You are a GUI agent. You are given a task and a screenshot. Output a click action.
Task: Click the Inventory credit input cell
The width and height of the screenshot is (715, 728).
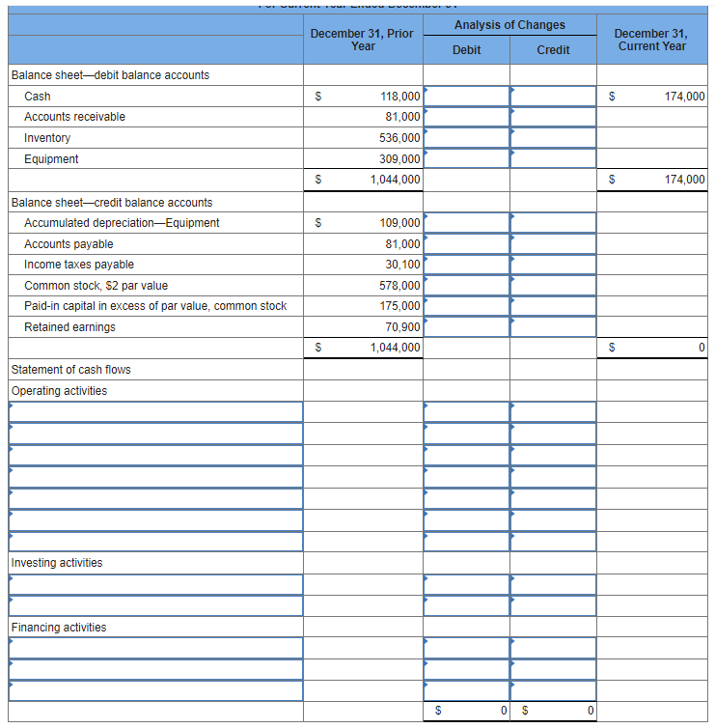tap(553, 138)
